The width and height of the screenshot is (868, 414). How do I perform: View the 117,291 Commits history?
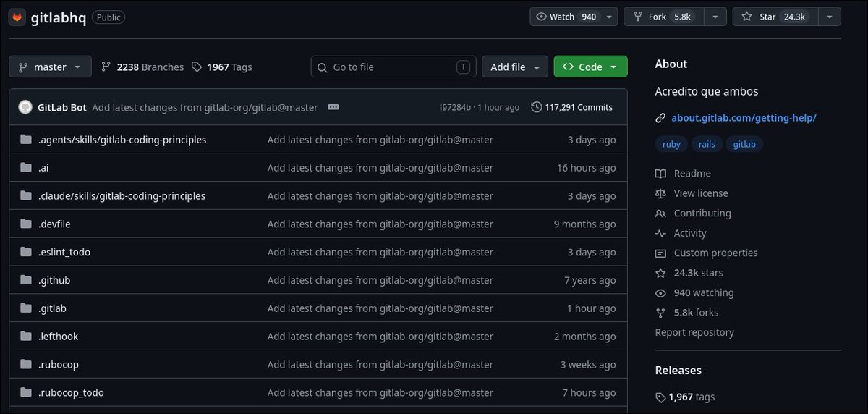(571, 107)
